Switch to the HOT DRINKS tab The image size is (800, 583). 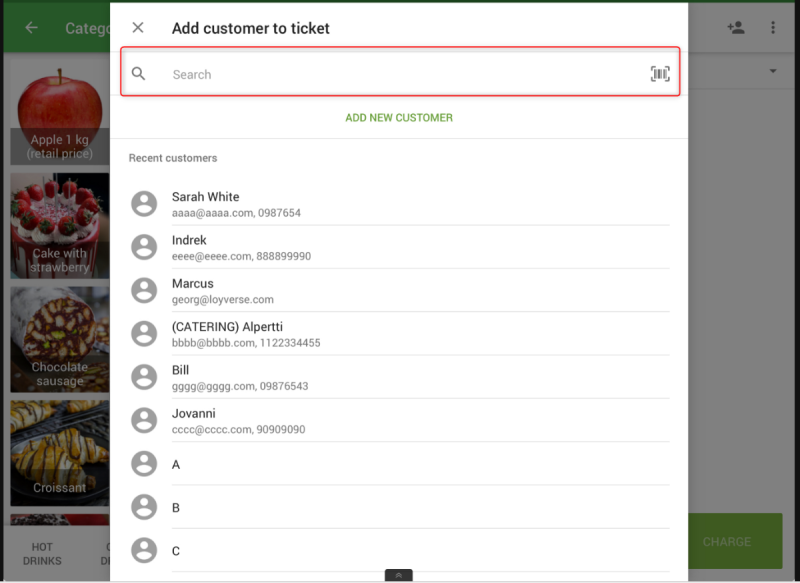[x=42, y=553]
